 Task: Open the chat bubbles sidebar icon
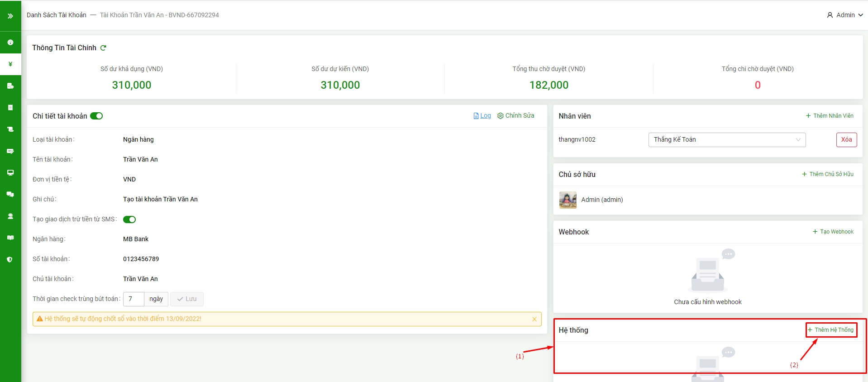coord(10,194)
